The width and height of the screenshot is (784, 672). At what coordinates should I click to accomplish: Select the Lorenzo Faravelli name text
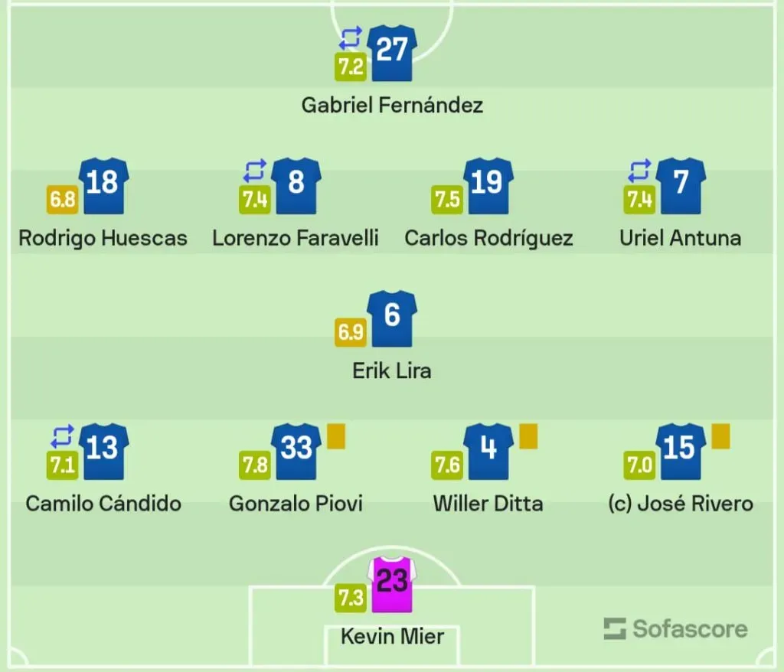point(296,238)
